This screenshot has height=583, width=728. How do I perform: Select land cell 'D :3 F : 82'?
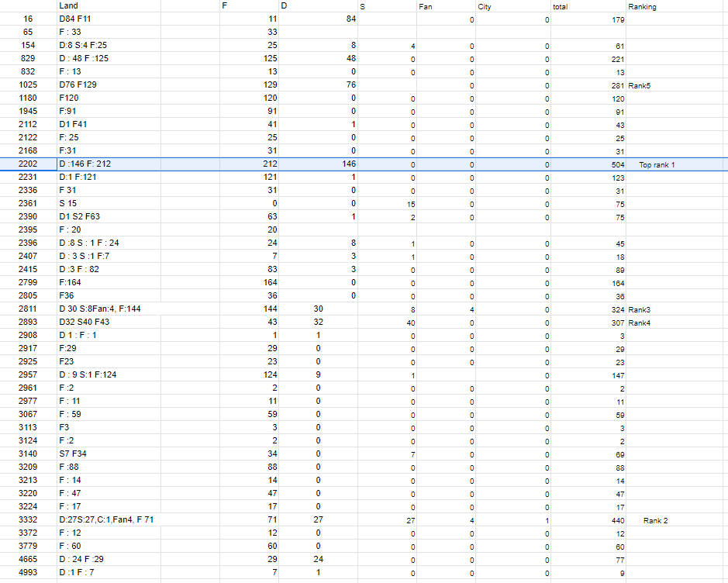(x=109, y=269)
